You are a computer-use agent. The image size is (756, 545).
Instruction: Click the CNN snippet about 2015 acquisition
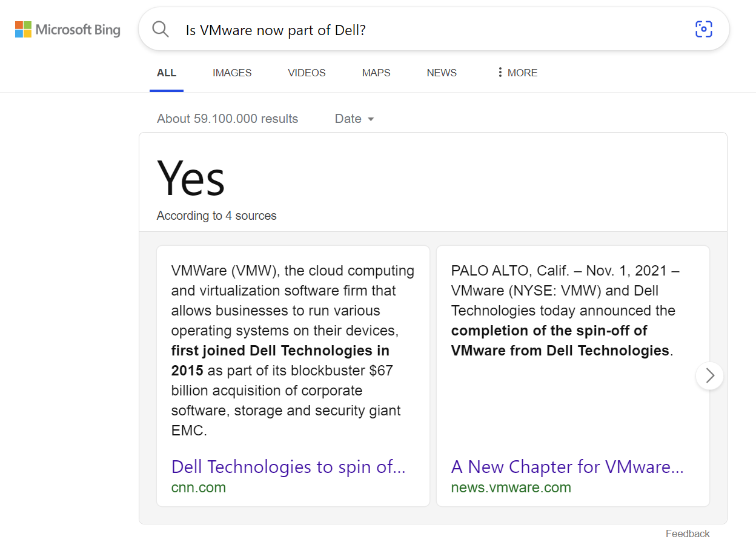coord(293,351)
